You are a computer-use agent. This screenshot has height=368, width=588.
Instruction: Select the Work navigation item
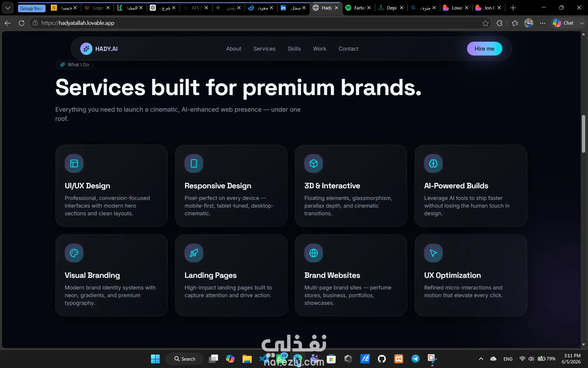click(319, 49)
